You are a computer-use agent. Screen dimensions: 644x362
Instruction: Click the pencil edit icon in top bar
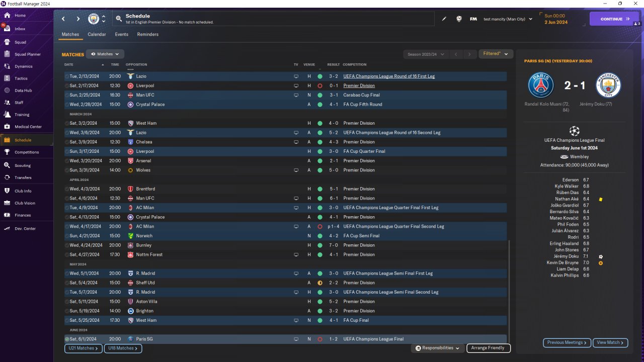click(x=444, y=19)
